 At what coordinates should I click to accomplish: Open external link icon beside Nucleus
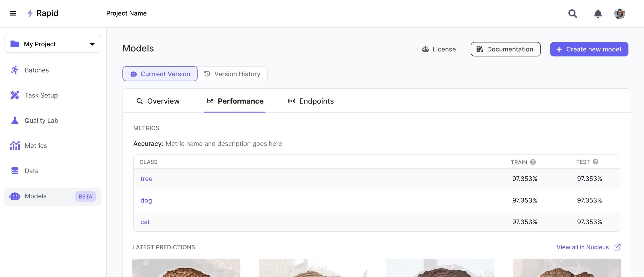pos(617,247)
